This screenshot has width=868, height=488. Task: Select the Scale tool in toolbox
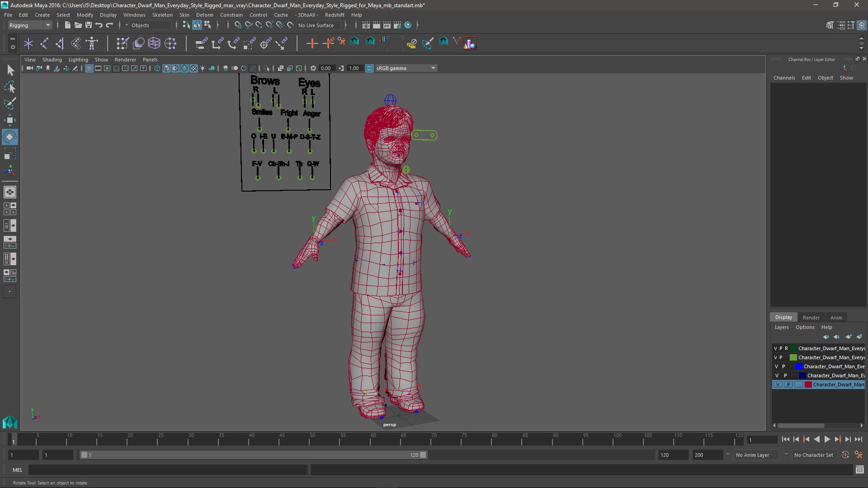pos(10,154)
